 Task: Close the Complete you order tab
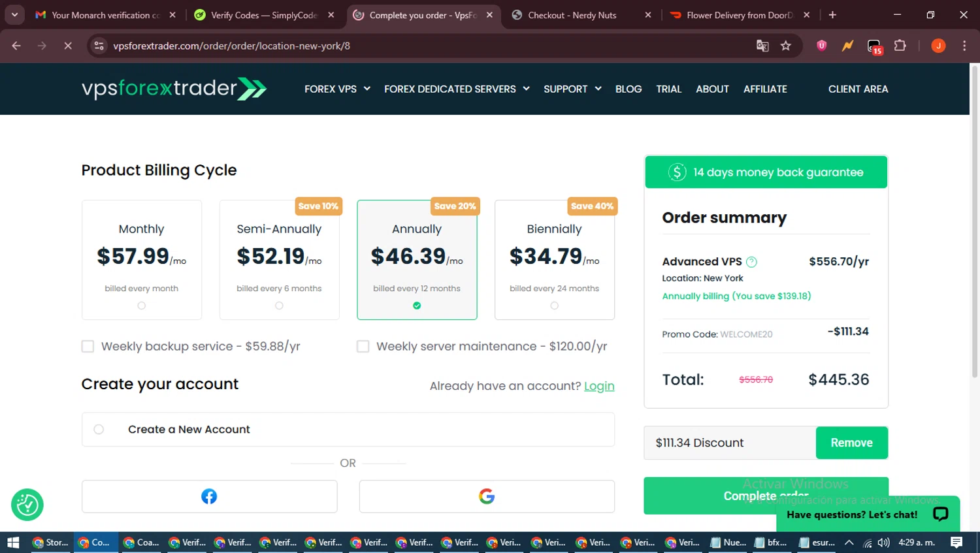point(489,15)
